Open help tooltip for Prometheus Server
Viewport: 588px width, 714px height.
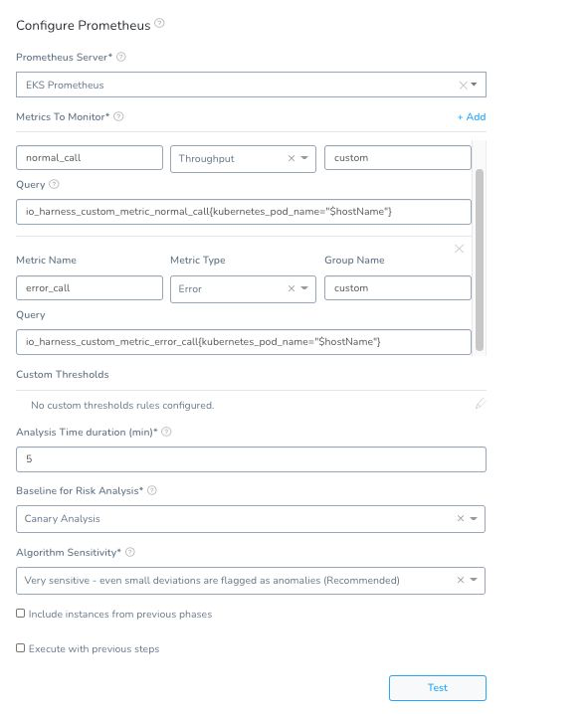point(121,57)
